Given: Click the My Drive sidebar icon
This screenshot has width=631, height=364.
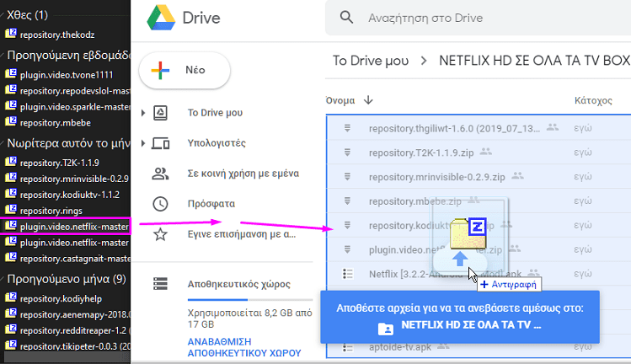Looking at the screenshot, I should coord(161,113).
